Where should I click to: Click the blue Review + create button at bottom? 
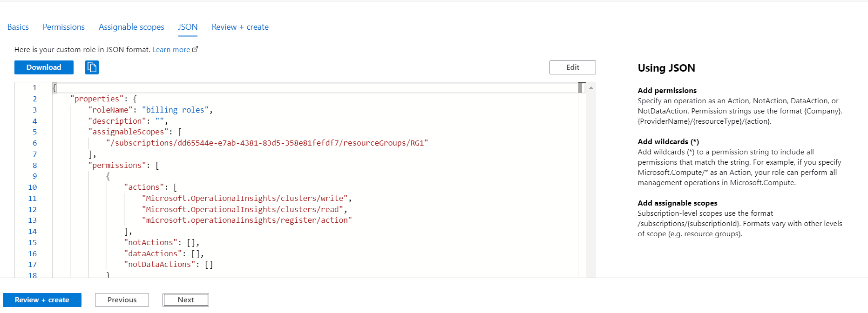pyautogui.click(x=42, y=300)
